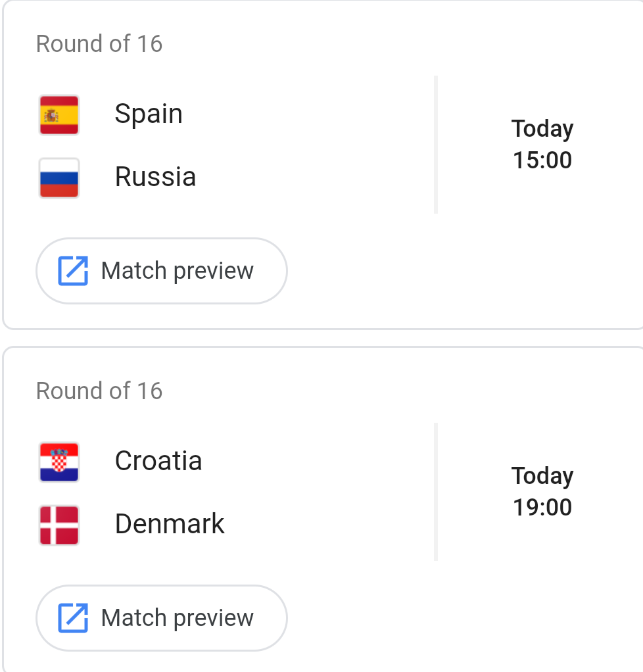Click 'Round of 16' label above Spain

pos(99,44)
